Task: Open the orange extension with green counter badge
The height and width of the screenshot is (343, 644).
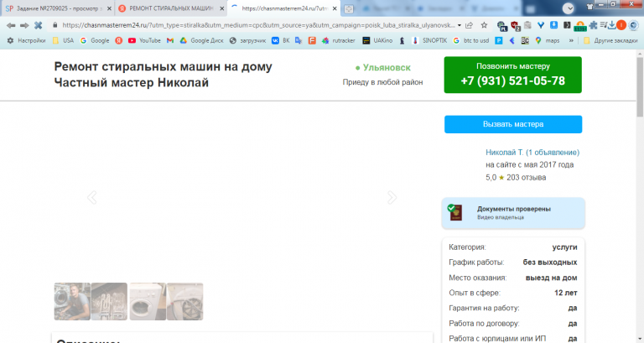Action: [580, 26]
